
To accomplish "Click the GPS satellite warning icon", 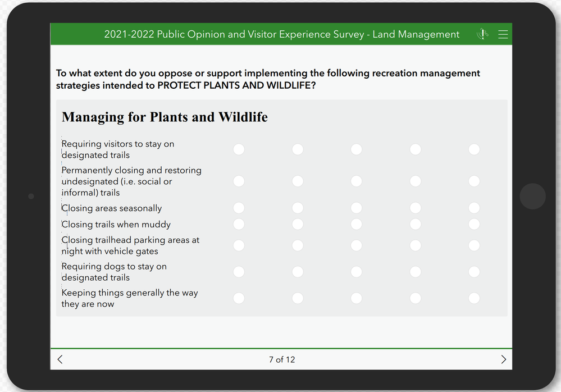I will [482, 35].
